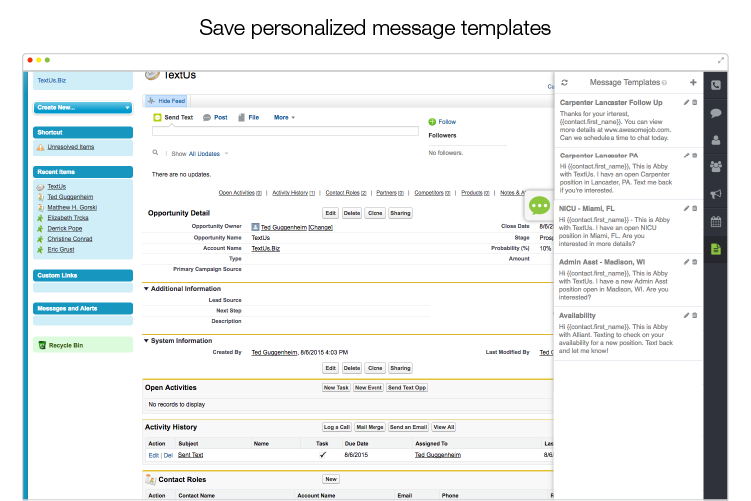Delete the Availability template trash icon
This screenshot has height=501, width=751.
click(694, 316)
